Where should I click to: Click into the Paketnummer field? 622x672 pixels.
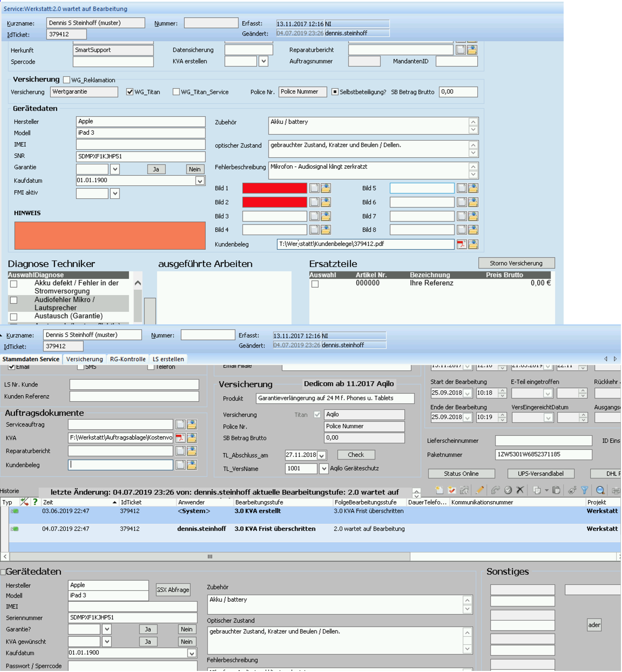coord(543,455)
